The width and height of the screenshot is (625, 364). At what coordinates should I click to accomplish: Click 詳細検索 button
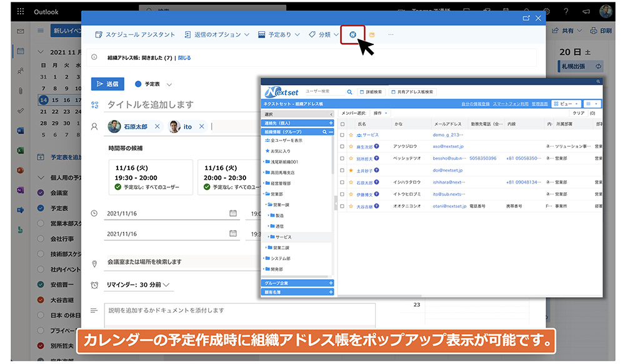click(371, 92)
